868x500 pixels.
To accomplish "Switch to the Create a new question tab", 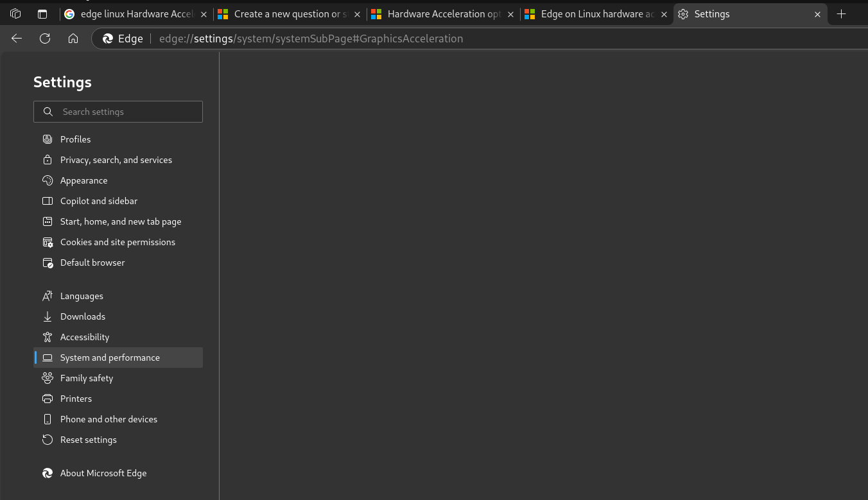I will (x=290, y=13).
